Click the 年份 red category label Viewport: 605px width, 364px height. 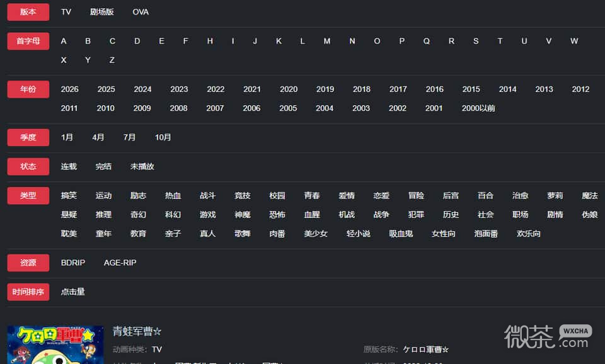[x=28, y=89]
